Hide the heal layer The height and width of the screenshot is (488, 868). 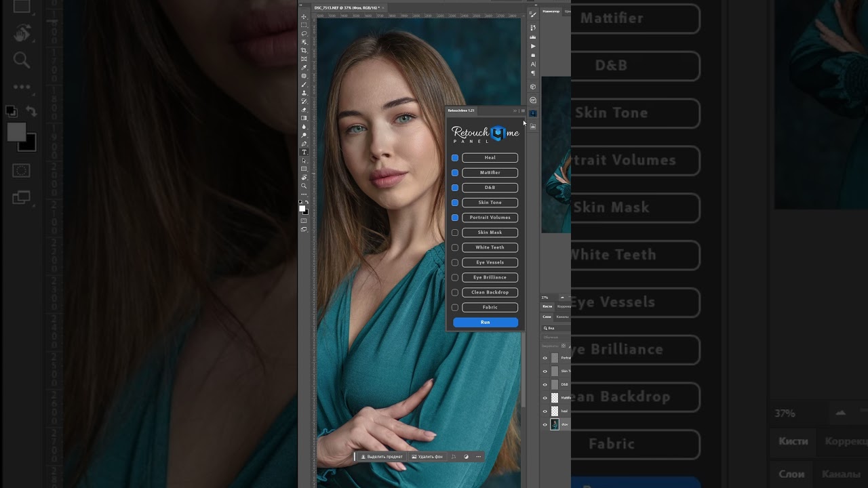545,411
